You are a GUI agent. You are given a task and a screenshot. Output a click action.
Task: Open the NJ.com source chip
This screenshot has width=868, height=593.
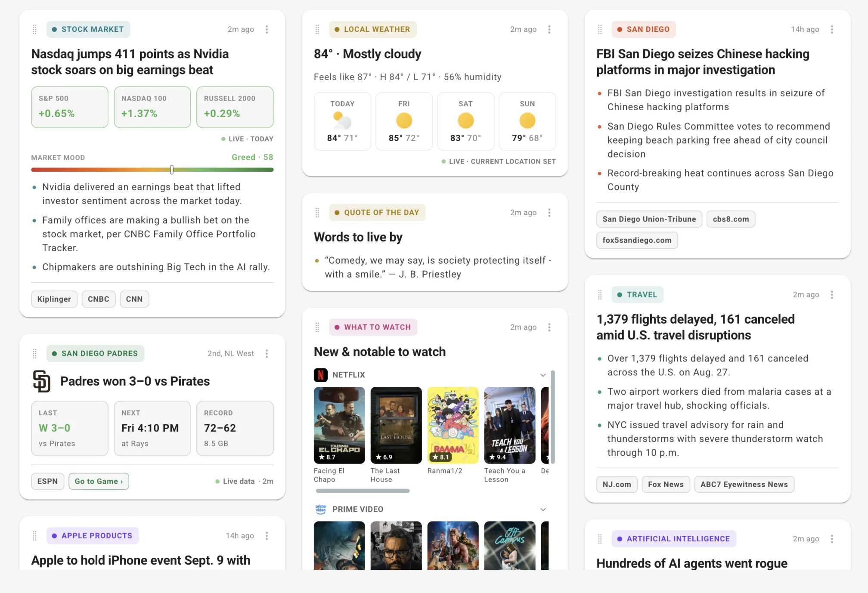617,485
